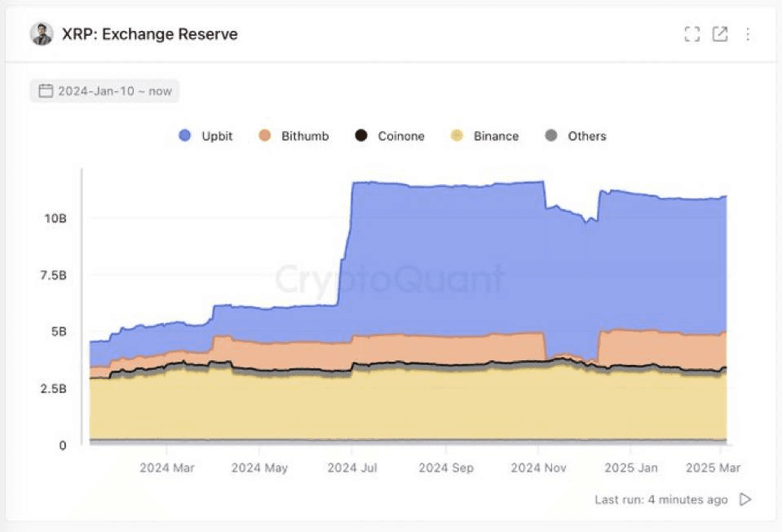Click the 2025 Jan x-axis label
Image resolution: width=782 pixels, height=532 pixels.
point(631,468)
